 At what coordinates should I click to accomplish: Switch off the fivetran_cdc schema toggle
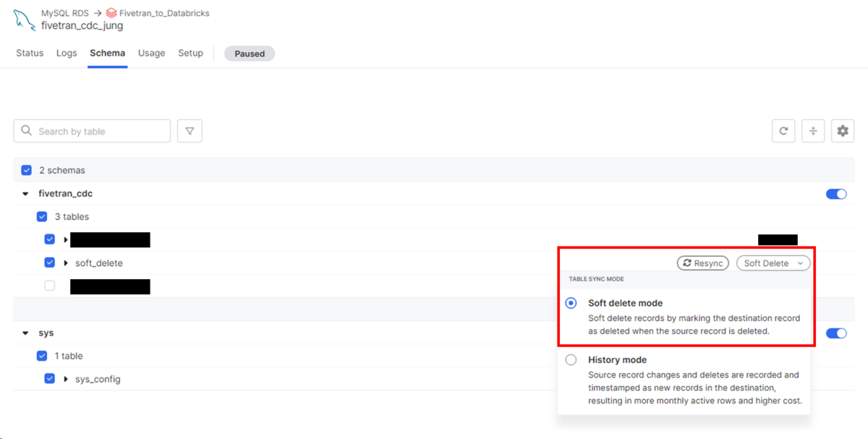coord(836,194)
